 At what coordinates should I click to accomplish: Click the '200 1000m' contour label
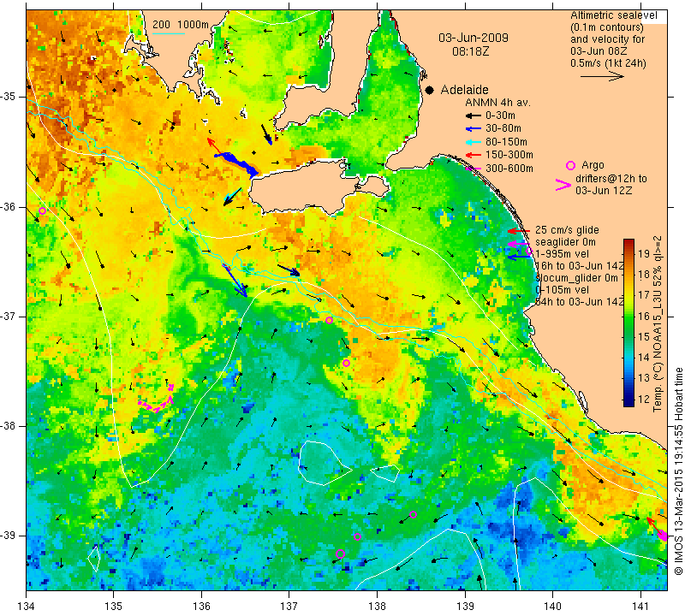pos(181,25)
